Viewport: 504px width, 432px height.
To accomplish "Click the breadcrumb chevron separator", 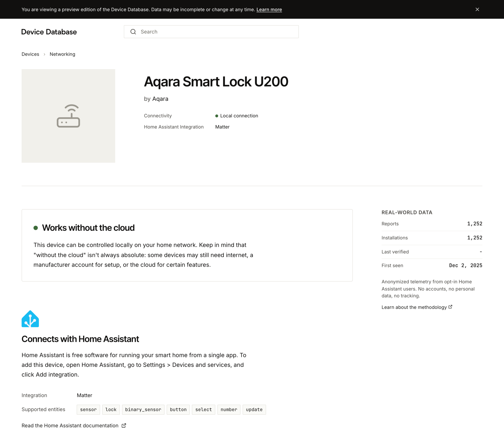I will (44, 54).
